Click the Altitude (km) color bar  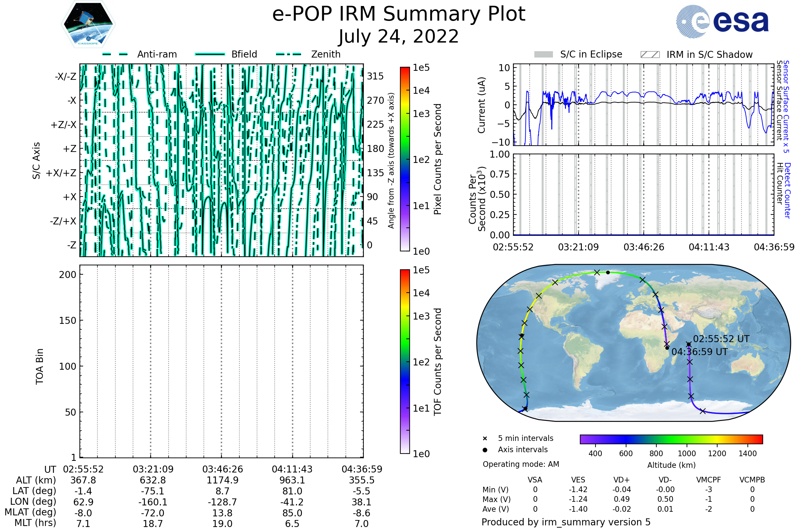(671, 439)
